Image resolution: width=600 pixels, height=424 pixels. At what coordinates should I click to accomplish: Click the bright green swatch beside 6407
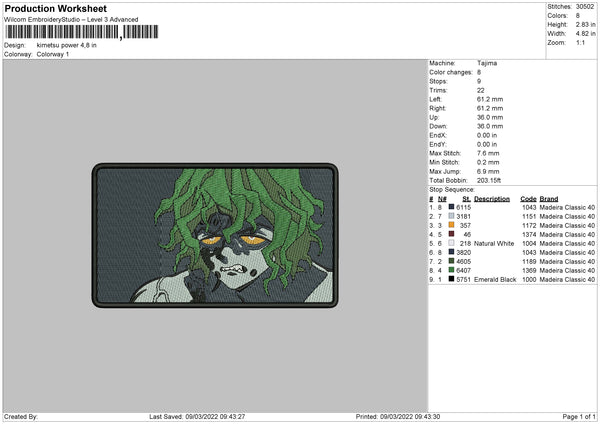point(451,270)
